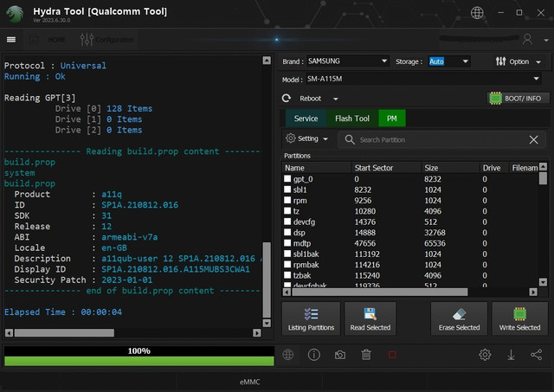Image resolution: width=554 pixels, height=392 pixels.
Task: Open the Configuration menu item
Action: [x=114, y=40]
